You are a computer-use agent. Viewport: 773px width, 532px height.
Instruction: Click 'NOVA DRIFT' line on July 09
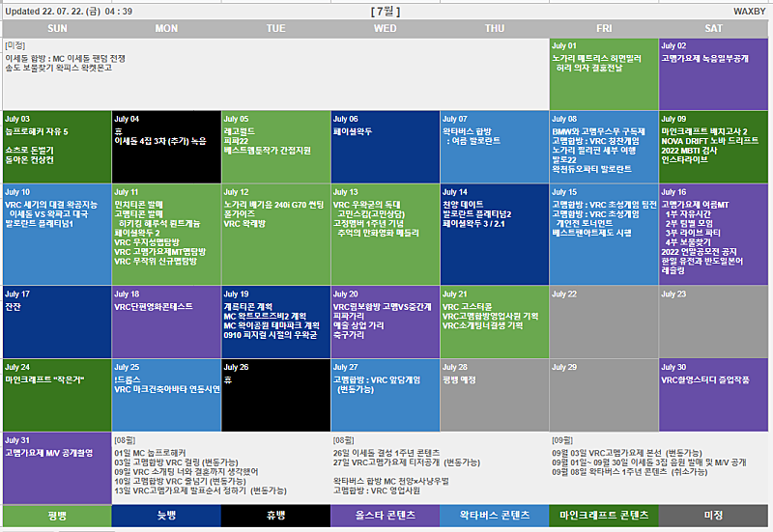point(710,141)
